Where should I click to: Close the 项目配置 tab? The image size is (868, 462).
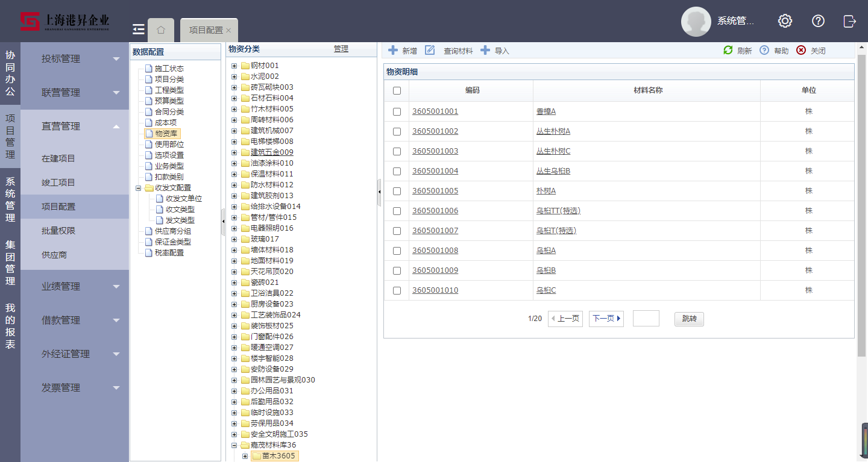[228, 30]
